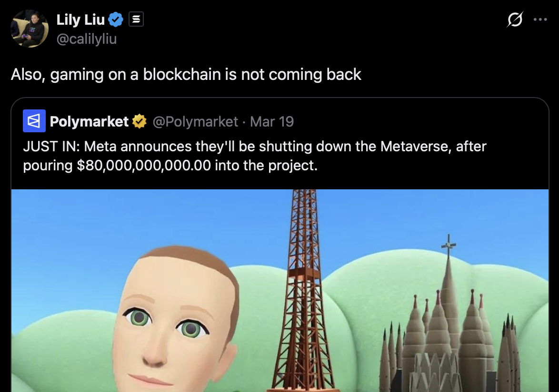Click the word 'Metaverse' in quoted post

pyautogui.click(x=414, y=147)
